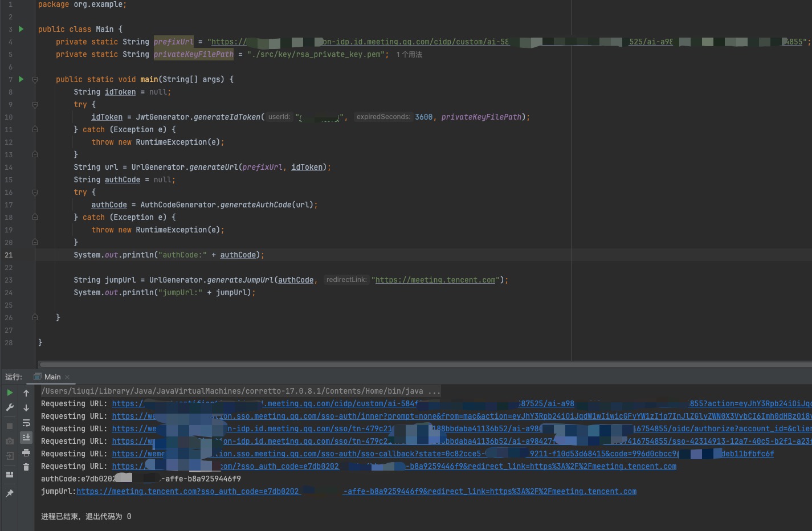The image size is (812, 531).
Task: Click the prefixUrl link string on line 4
Action: coord(507,42)
